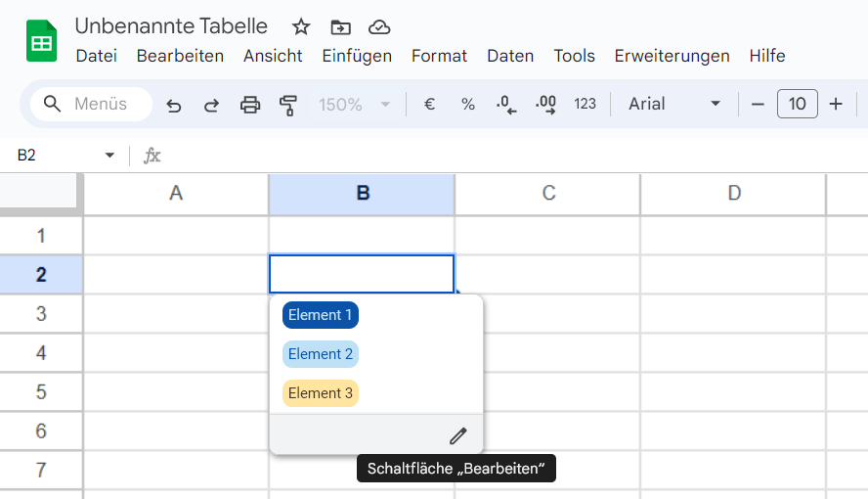Apply percent number format
The width and height of the screenshot is (868, 499).
coord(468,104)
